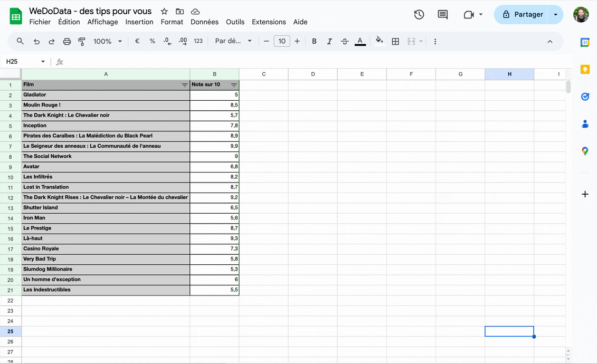The image size is (597, 364).
Task: Toggle italic text formatting
Action: point(329,41)
